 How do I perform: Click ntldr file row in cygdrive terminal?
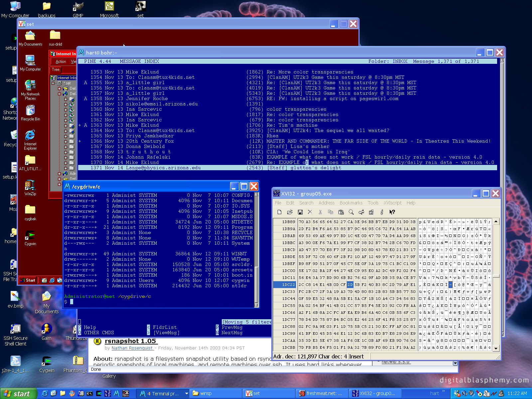[158, 286]
